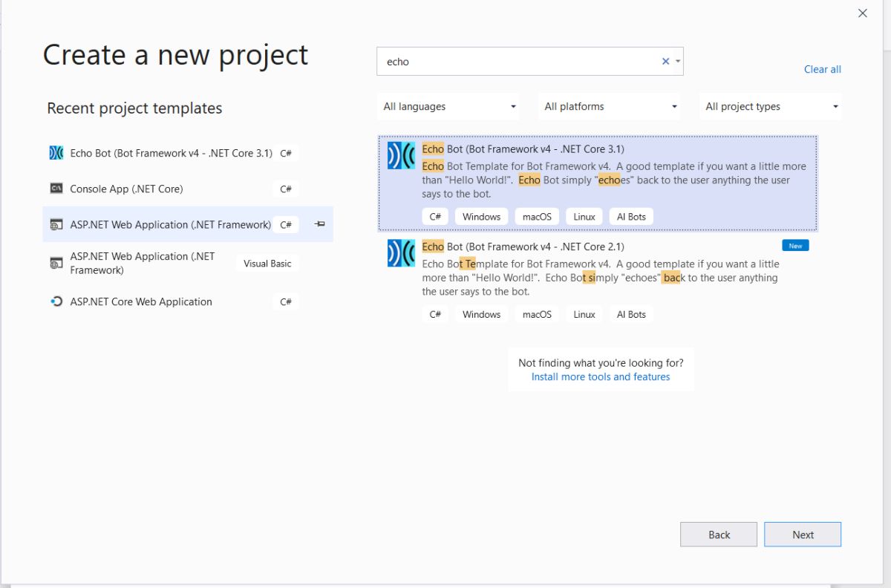Open the All project types dropdown
The width and height of the screenshot is (891, 588).
771,106
